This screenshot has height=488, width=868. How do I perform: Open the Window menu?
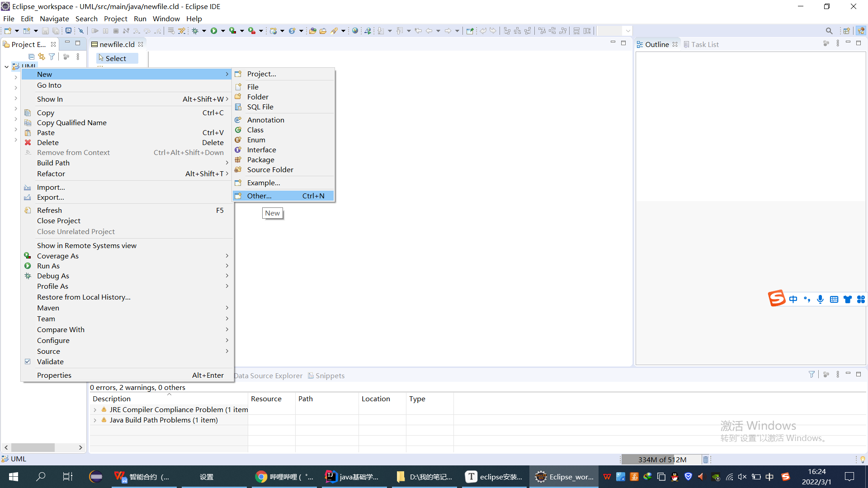[x=166, y=19]
